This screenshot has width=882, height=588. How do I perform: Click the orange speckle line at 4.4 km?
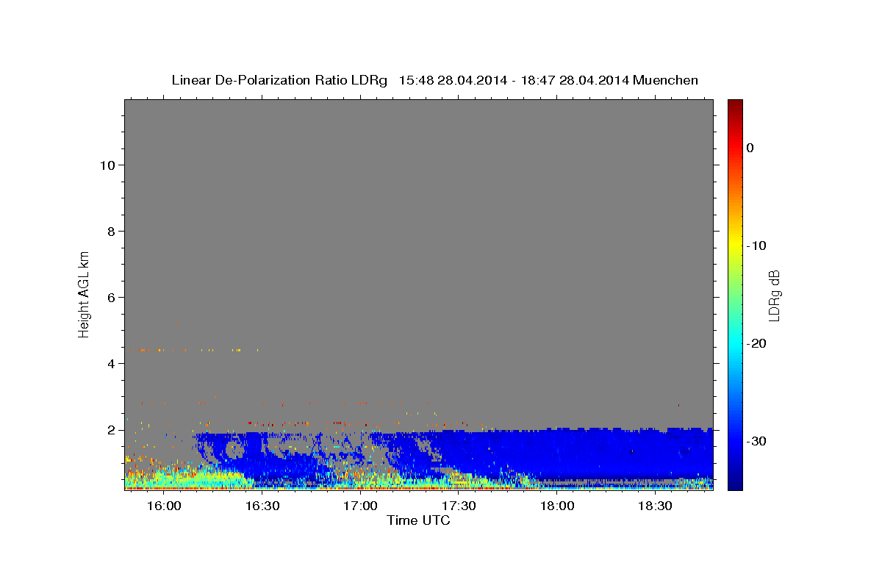[198, 350]
